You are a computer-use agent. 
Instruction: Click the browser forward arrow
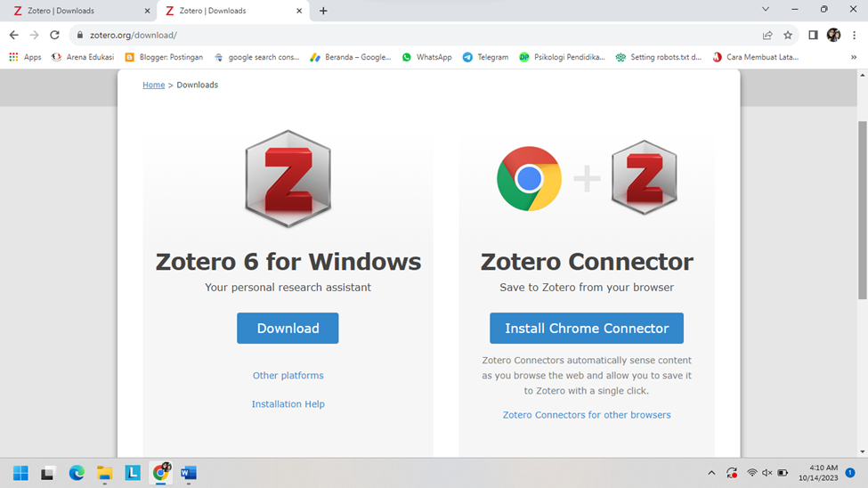35,35
